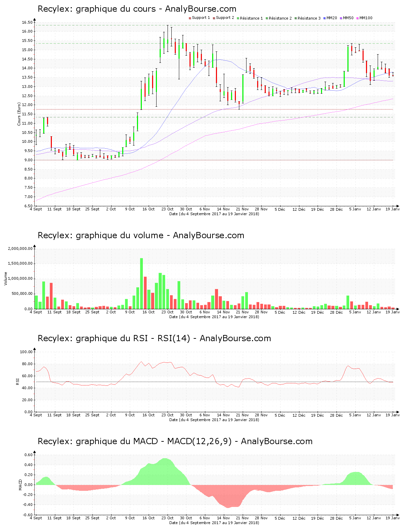
Task: Click '28 Déc' date on RSI chart axis
Action: pos(336,415)
